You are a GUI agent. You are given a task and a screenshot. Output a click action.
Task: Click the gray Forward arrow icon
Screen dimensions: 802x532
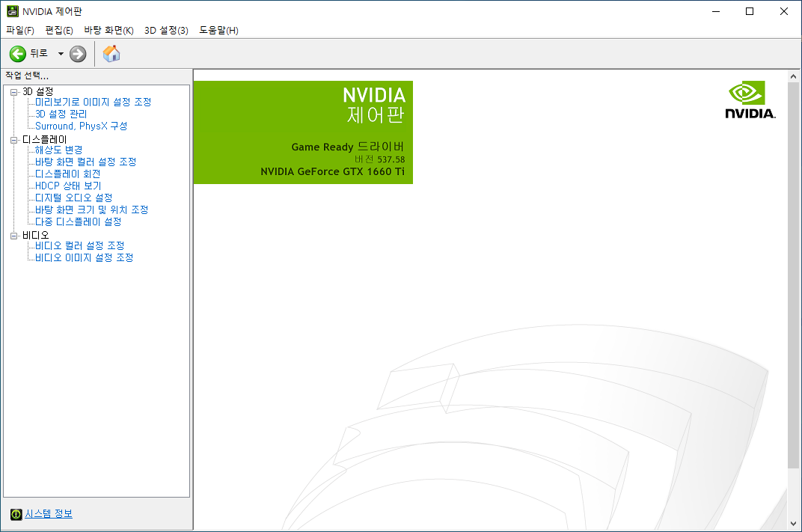tap(78, 54)
